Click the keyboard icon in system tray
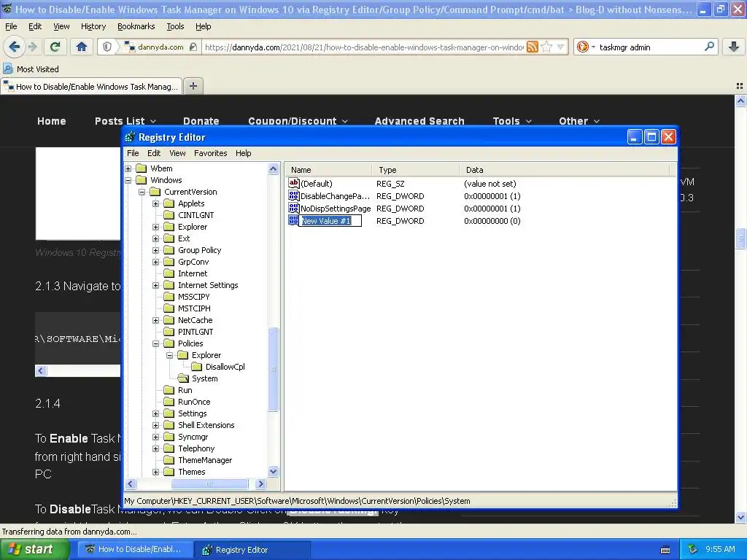The width and height of the screenshot is (747, 560). coord(665,549)
